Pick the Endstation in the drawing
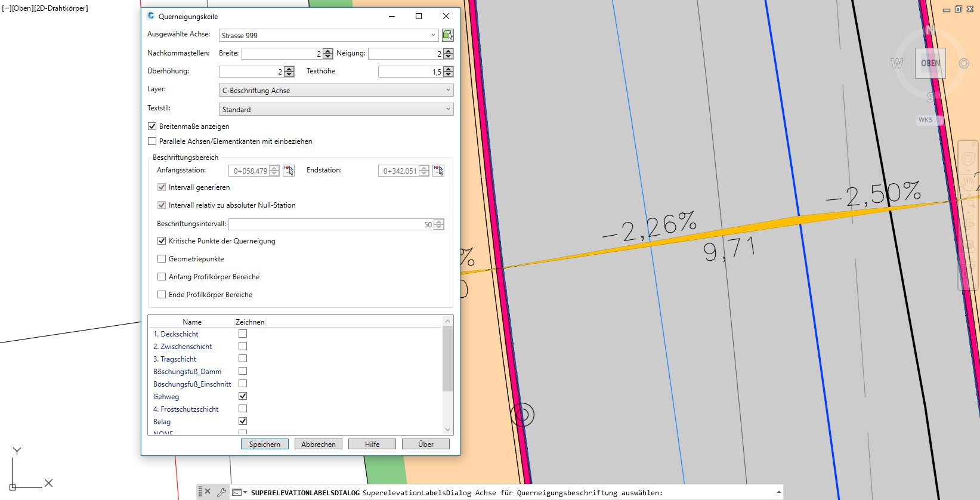Image resolution: width=980 pixels, height=500 pixels. point(438,171)
